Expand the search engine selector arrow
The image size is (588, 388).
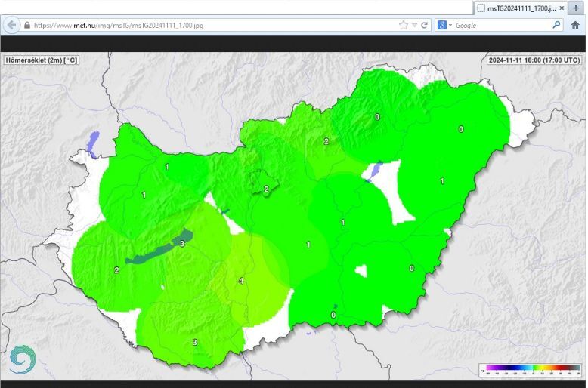tap(450, 25)
